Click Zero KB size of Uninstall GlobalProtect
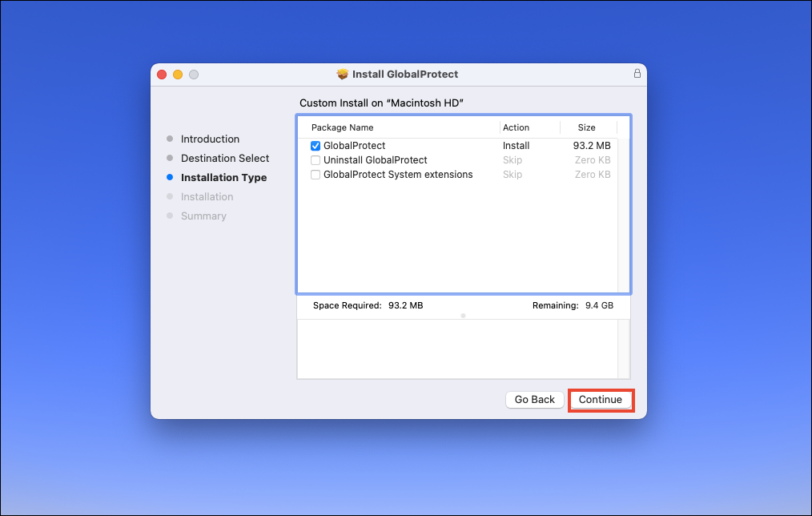Viewport: 812px width, 516px height. 593,160
